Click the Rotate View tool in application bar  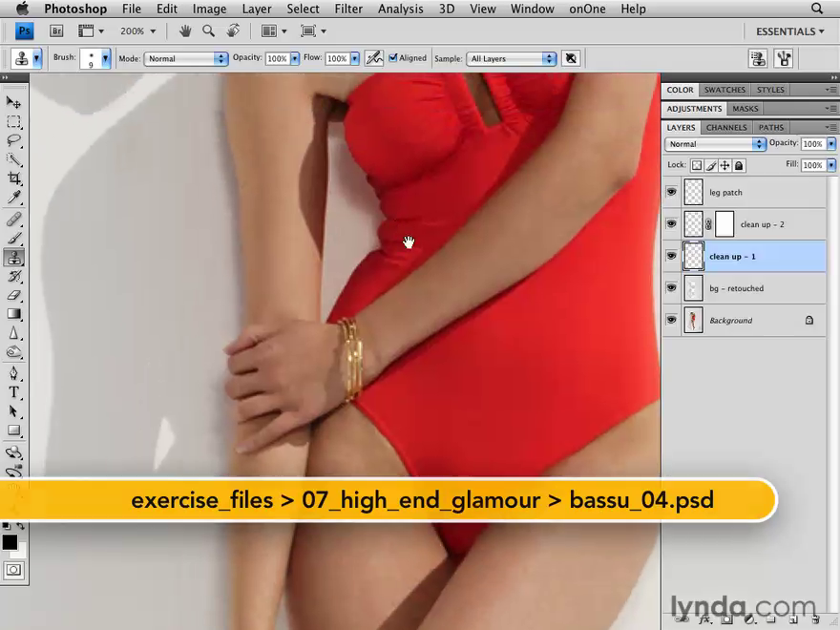click(233, 31)
